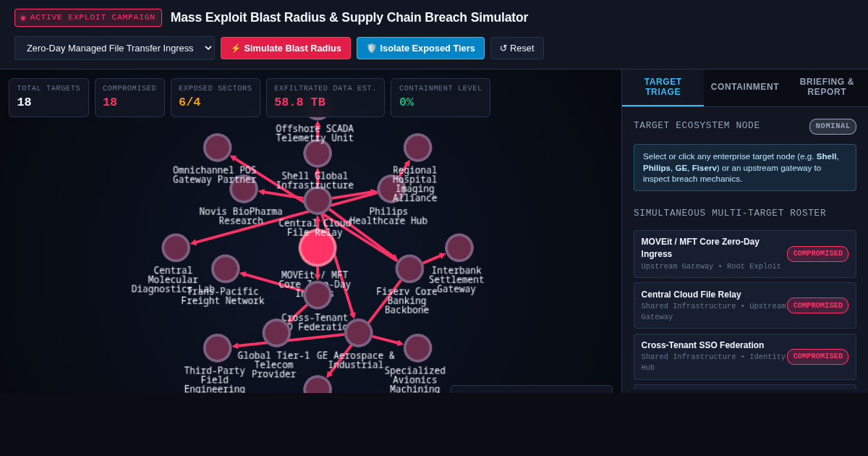Pick the Regional Hospital Imaging Alliance node
Image resolution: width=868 pixels, height=456 pixels.
(x=417, y=148)
